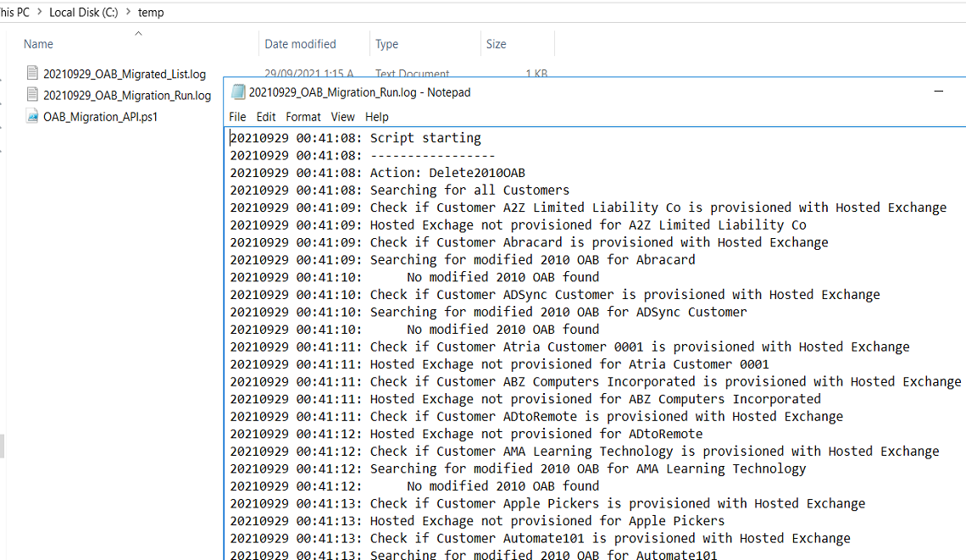Open Notepad's Edit menu

click(x=266, y=117)
